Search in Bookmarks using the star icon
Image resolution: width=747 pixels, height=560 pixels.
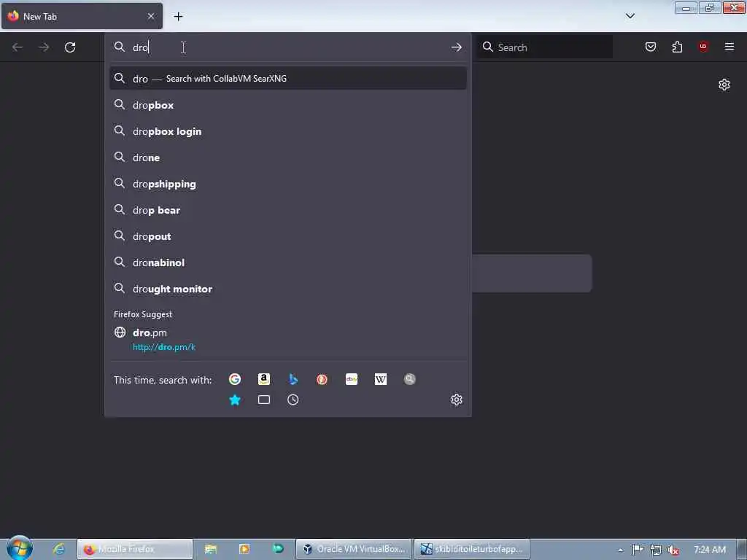234,400
